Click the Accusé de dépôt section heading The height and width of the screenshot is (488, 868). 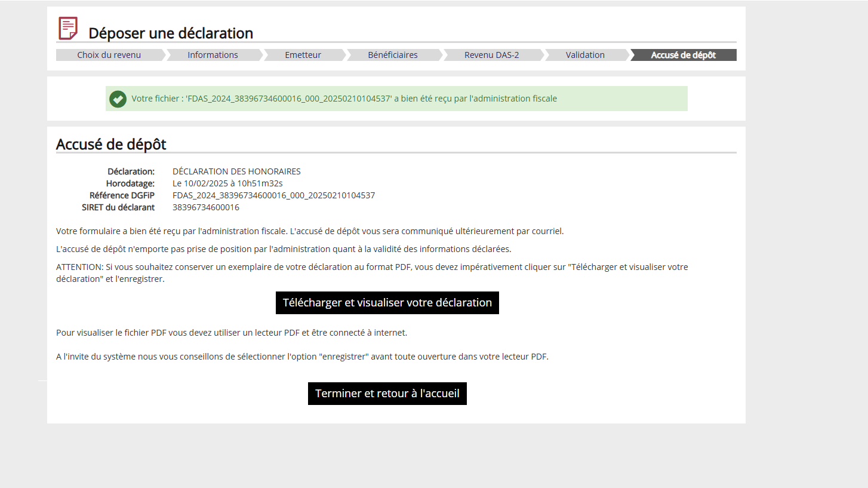click(x=111, y=144)
